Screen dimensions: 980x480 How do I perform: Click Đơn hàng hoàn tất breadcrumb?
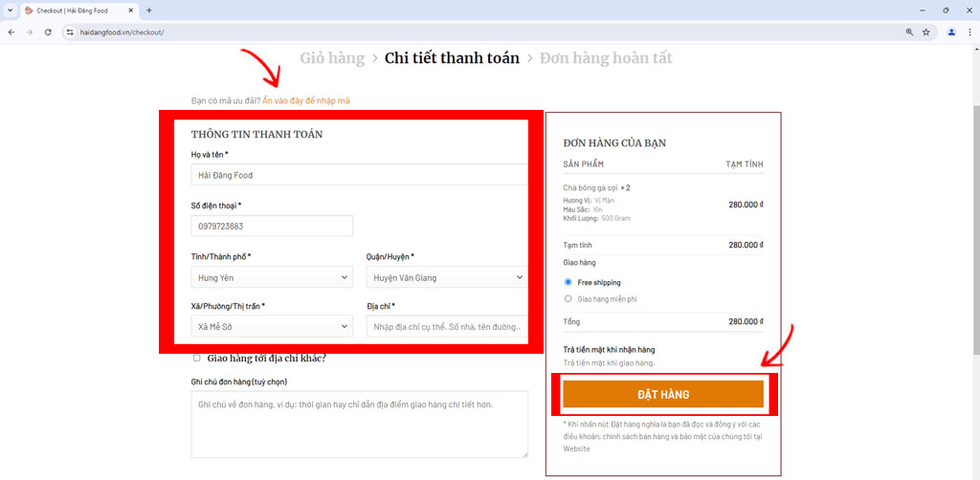coord(606,58)
